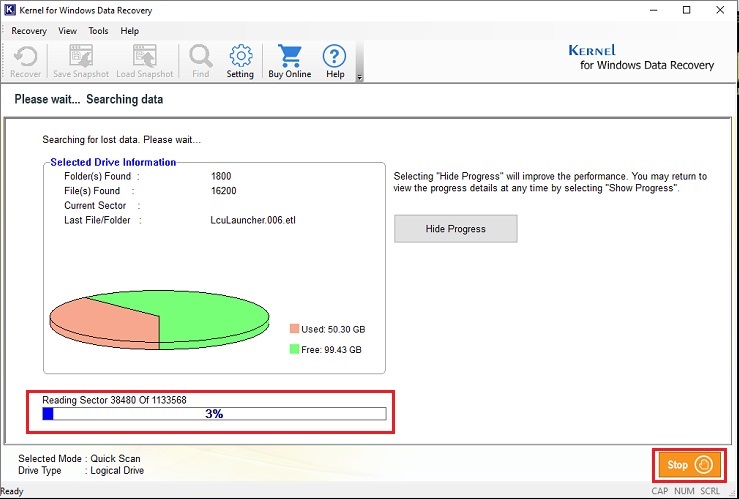Click the Folder(s) Found value 1800

(x=221, y=176)
